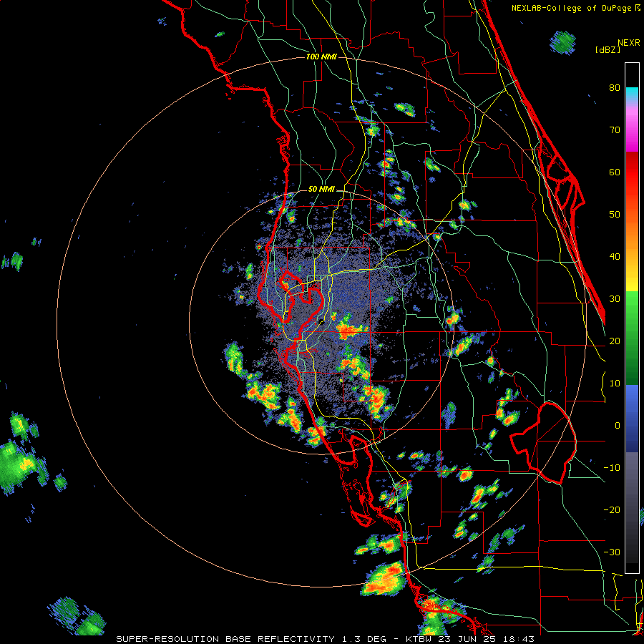The image size is (644, 644).
Task: Click the SUPER-RESOLUTION BASE REFLECTIVITY caption text
Action: pyautogui.click(x=225, y=639)
